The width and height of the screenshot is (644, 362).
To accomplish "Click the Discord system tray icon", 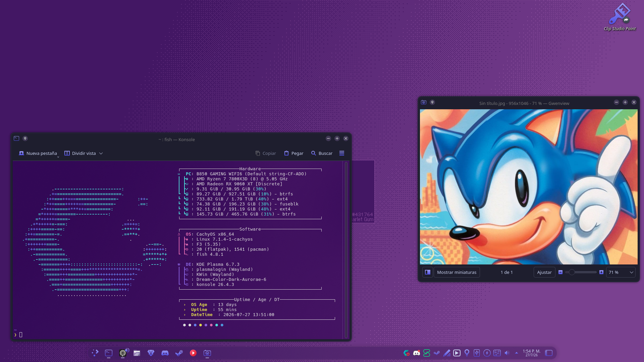I will (417, 353).
